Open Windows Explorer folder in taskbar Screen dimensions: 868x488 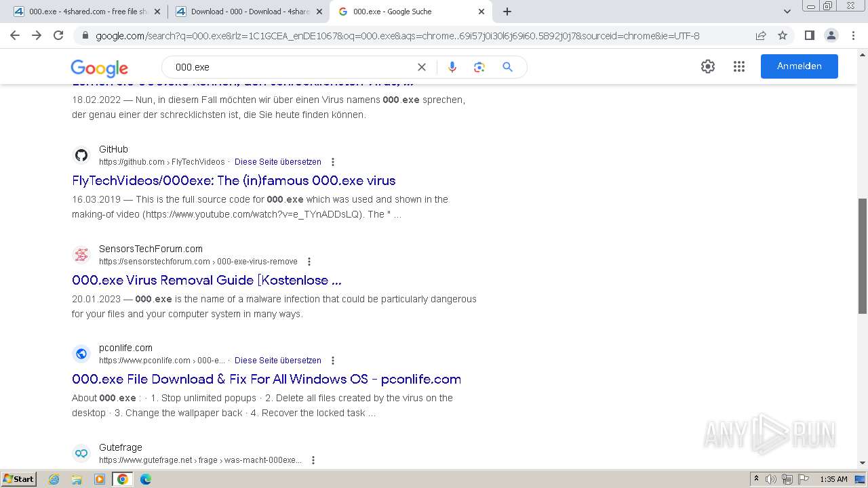(77, 479)
